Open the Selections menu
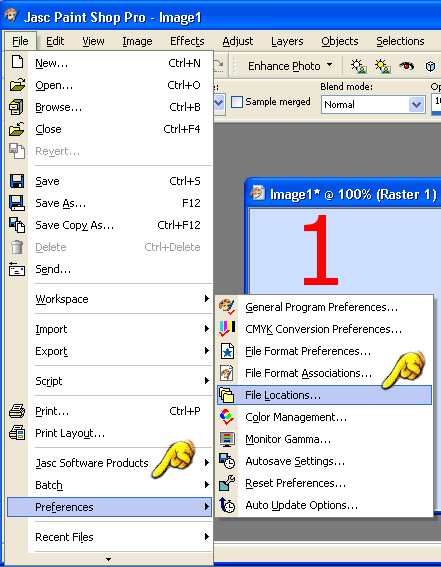Image resolution: width=441 pixels, height=567 pixels. [x=400, y=41]
